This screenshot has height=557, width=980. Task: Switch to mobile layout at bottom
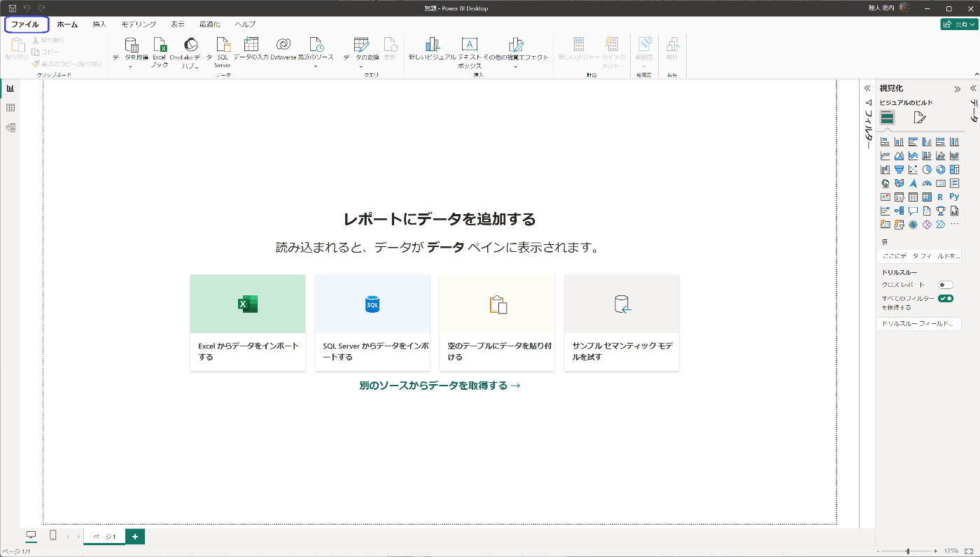tap(52, 535)
